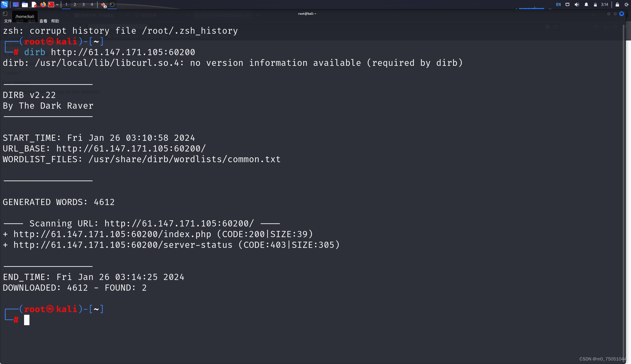Lock the screen via the padlock icon

click(617, 5)
